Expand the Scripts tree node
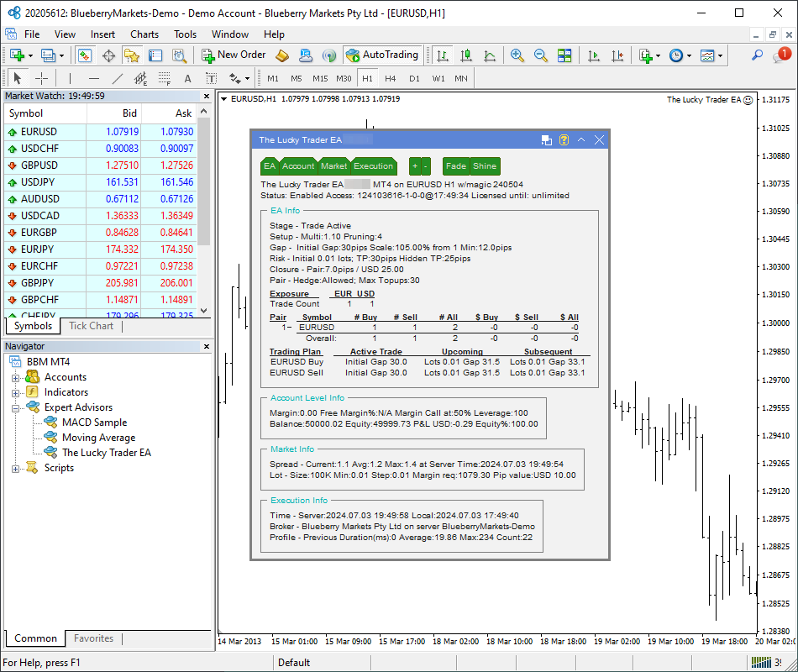The width and height of the screenshot is (798, 672). pyautogui.click(x=15, y=469)
